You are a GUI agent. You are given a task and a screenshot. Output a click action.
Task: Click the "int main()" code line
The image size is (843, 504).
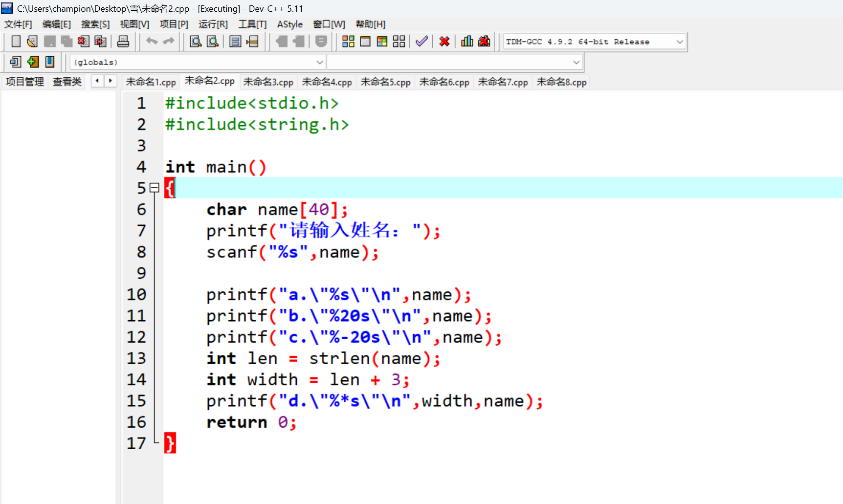[x=216, y=167]
